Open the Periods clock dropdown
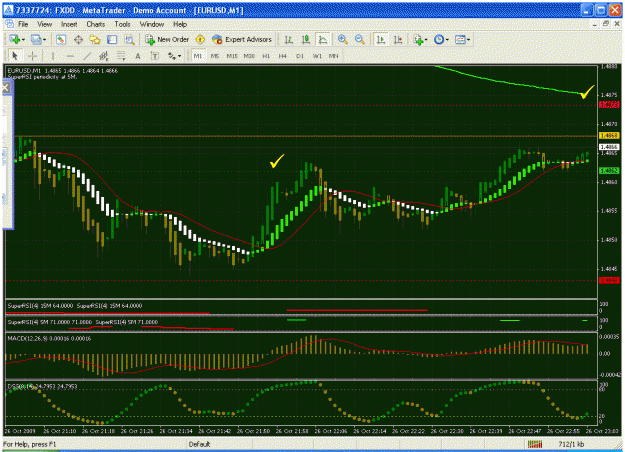Screen dimensions: 625x452 tap(441, 39)
